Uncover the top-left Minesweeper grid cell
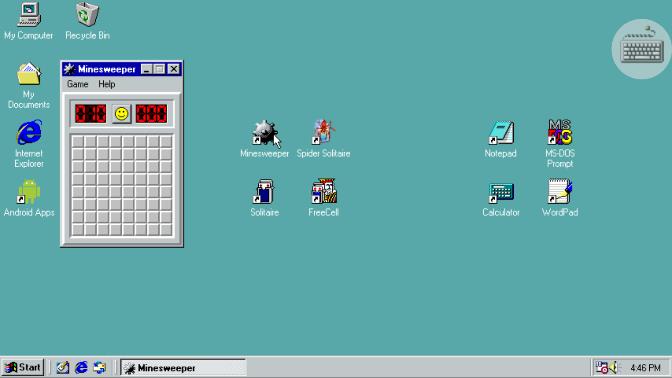Screen dimensions: 672x378 pos(78,141)
